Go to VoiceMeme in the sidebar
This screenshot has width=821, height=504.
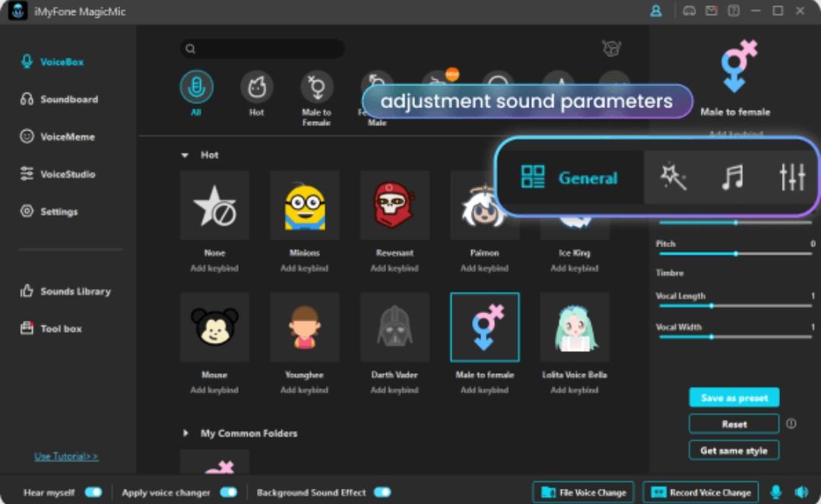pos(58,137)
